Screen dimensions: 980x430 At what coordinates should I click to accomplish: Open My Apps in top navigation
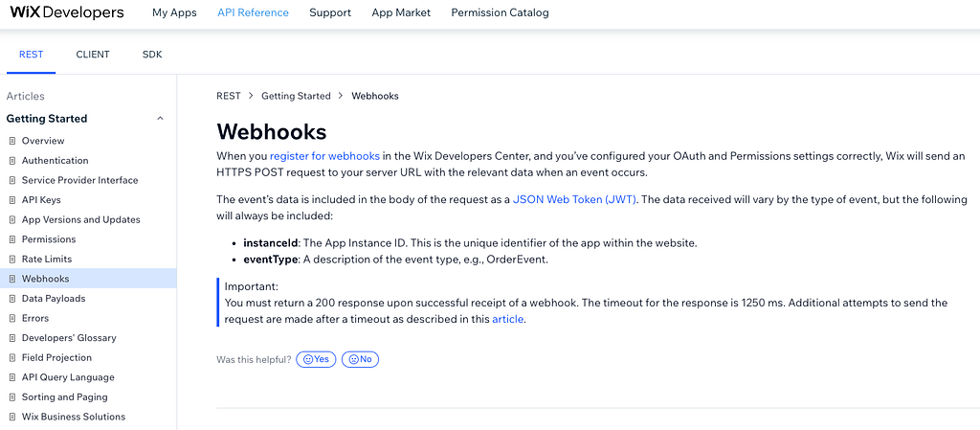(174, 12)
